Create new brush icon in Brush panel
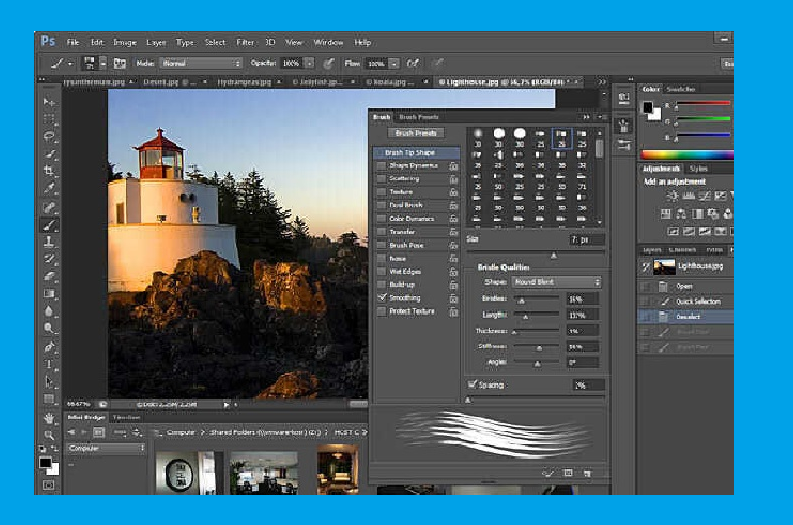Screen dimensions: 793x525 587,473
